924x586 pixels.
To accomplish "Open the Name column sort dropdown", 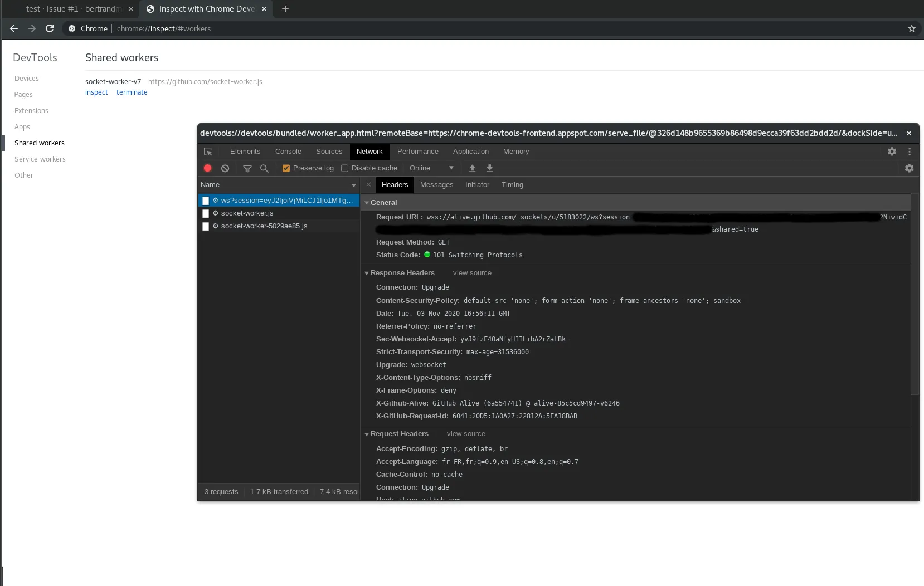I will tap(353, 185).
